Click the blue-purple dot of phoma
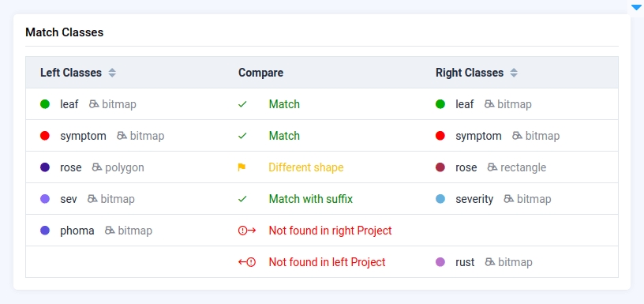This screenshot has height=304, width=644. [45, 231]
